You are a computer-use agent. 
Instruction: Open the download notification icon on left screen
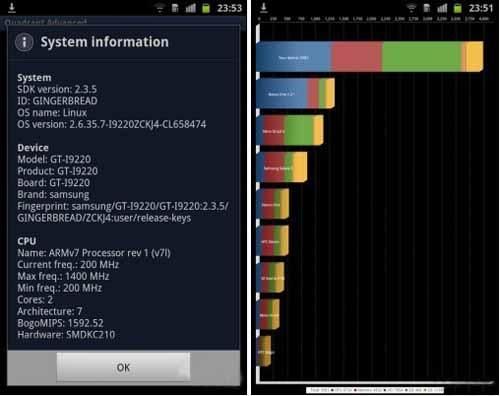point(12,8)
